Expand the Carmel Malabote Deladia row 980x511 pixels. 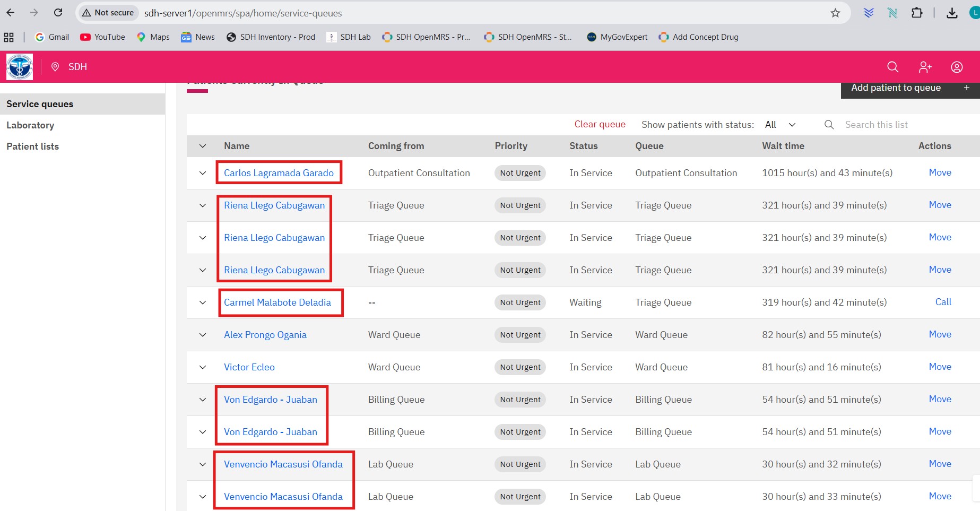click(x=203, y=302)
